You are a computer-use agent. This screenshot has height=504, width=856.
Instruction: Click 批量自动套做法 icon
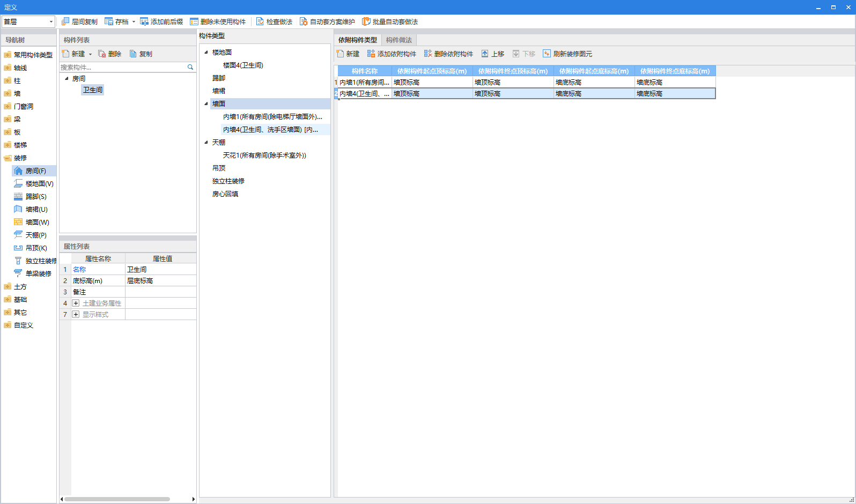click(x=366, y=21)
